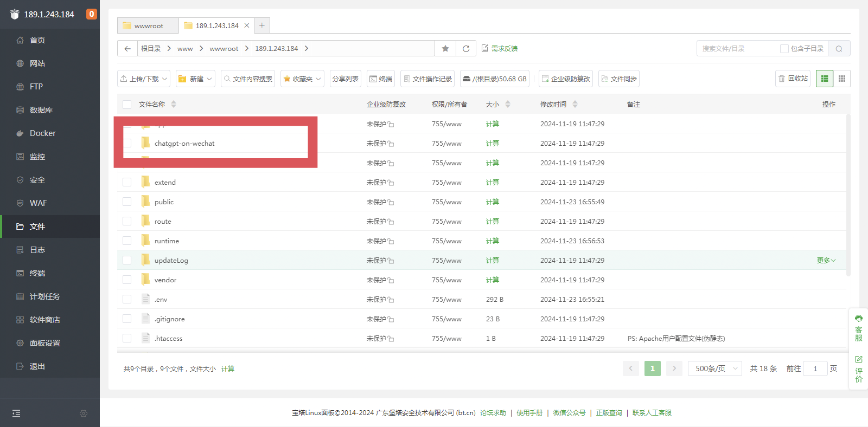
Task: Click the back arrow in path bar
Action: (x=127, y=48)
